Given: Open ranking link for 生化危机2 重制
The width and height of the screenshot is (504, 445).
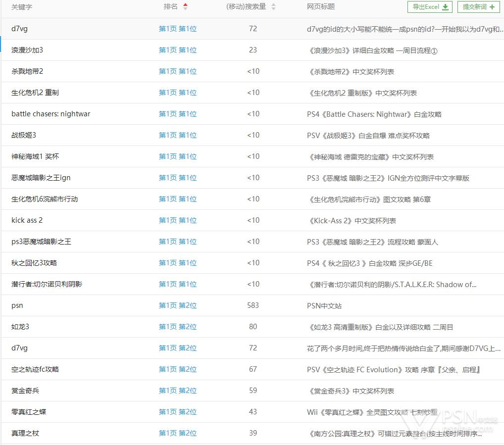Looking at the screenshot, I should pyautogui.click(x=178, y=93).
